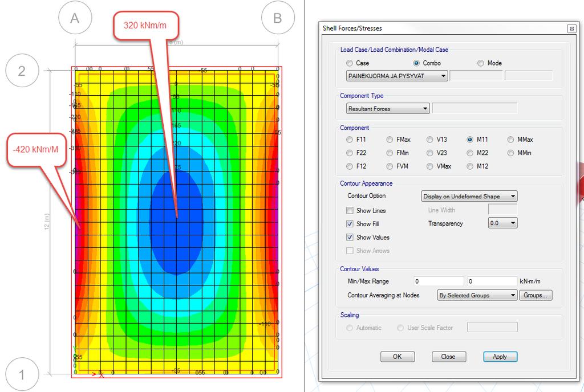This screenshot has height=392, width=584.
Task: Toggle the Show Values checkbox
Action: [x=350, y=237]
